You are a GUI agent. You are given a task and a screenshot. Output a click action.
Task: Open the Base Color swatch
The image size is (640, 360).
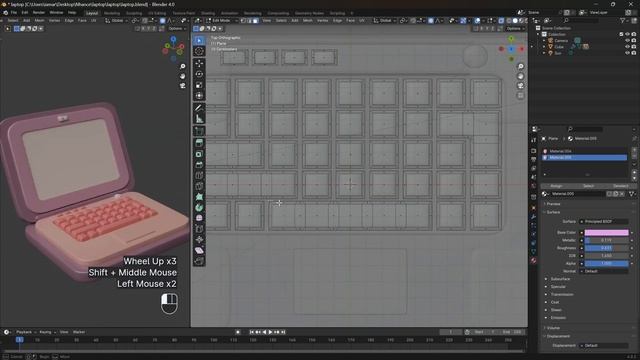pos(606,232)
